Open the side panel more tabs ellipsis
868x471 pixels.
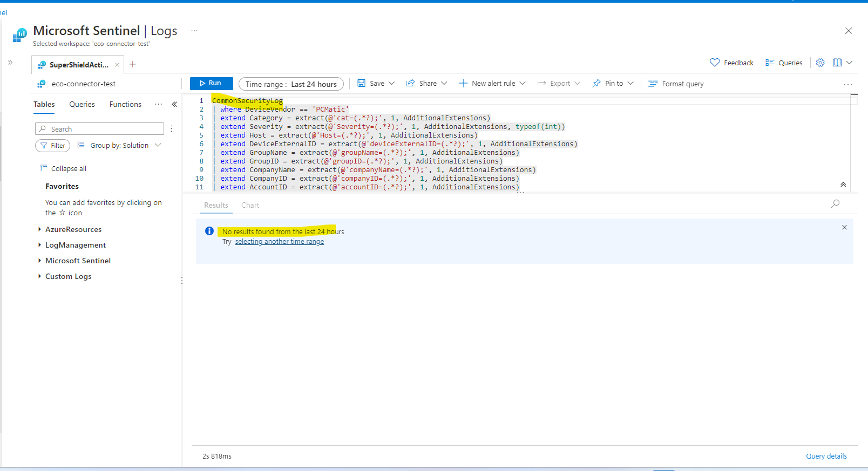click(158, 104)
